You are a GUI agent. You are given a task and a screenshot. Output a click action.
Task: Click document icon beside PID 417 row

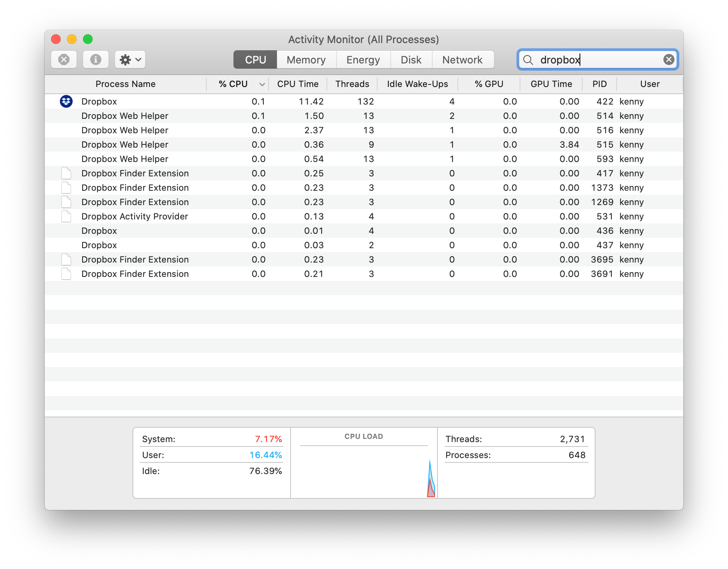tap(66, 173)
